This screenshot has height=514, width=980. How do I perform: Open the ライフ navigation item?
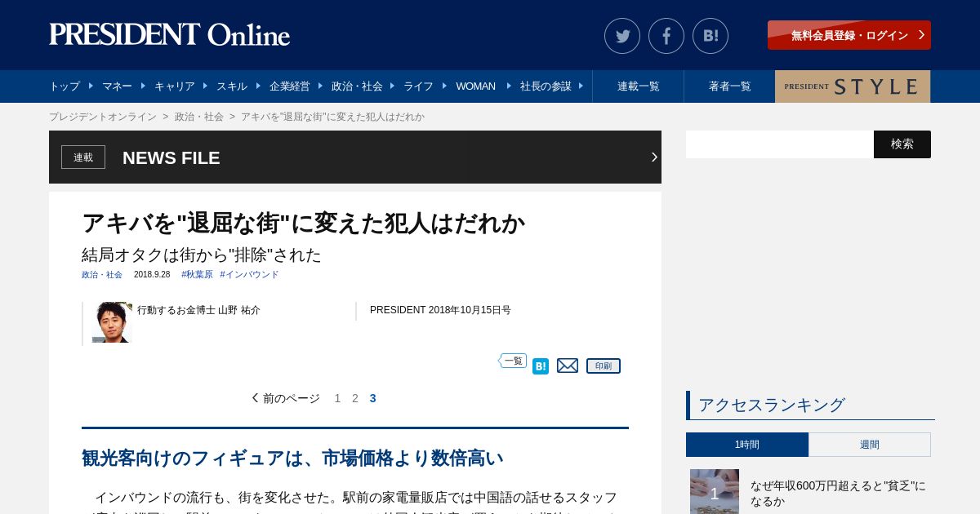(x=418, y=86)
